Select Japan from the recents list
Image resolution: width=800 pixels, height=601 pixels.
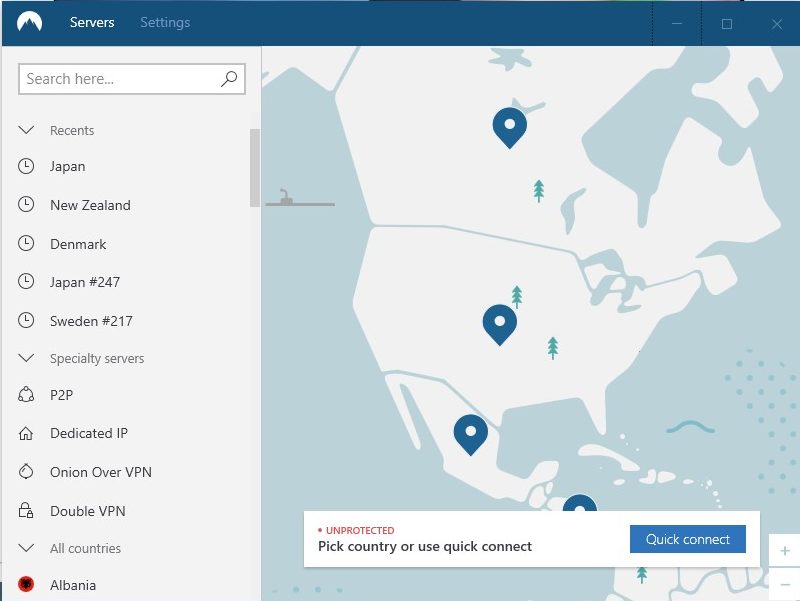pos(67,167)
